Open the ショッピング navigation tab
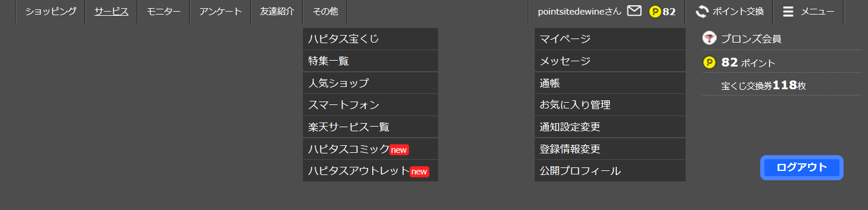 pos(51,11)
